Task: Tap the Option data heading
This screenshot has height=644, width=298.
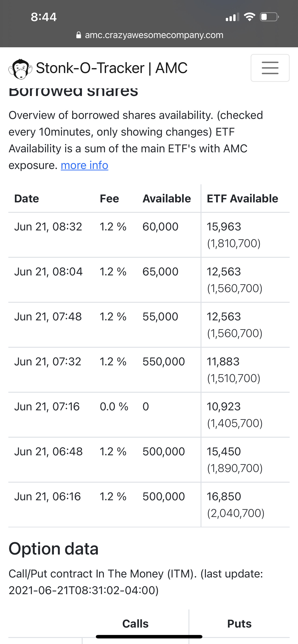Action: 54,549
